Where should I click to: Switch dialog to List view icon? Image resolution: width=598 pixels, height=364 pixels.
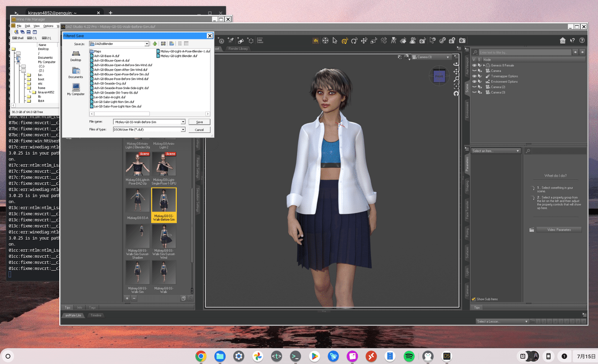click(x=180, y=44)
